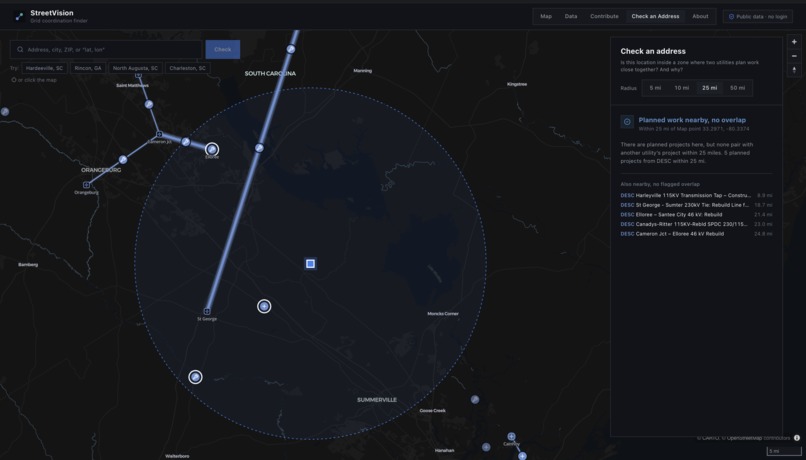The height and width of the screenshot is (460, 806).
Task: Try the North Augusta, SC suggestion
Action: (x=135, y=68)
